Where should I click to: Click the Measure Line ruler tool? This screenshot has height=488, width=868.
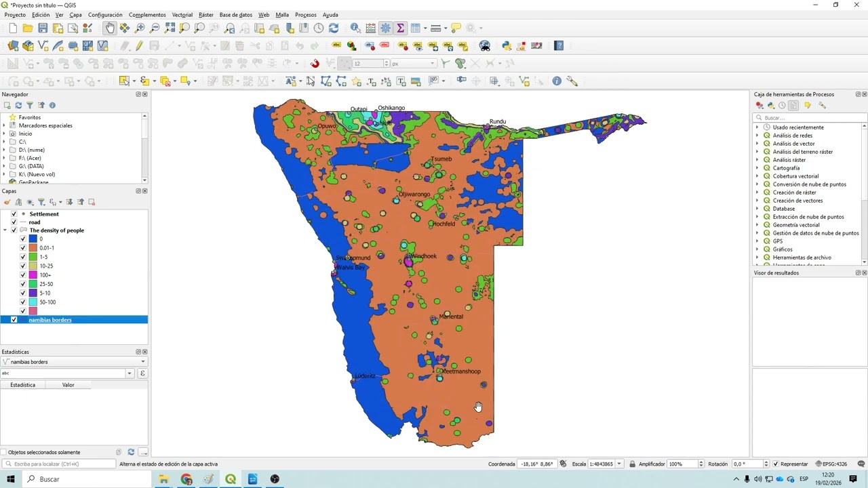(436, 28)
